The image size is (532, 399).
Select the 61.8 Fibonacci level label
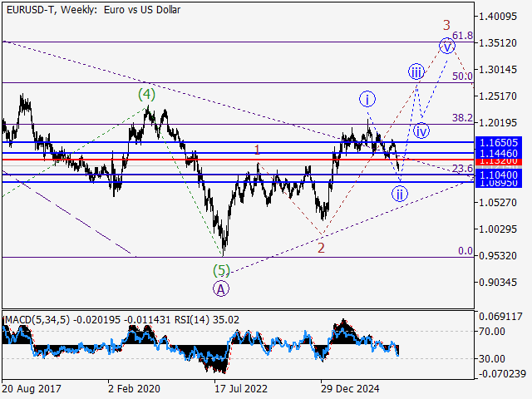(x=462, y=35)
